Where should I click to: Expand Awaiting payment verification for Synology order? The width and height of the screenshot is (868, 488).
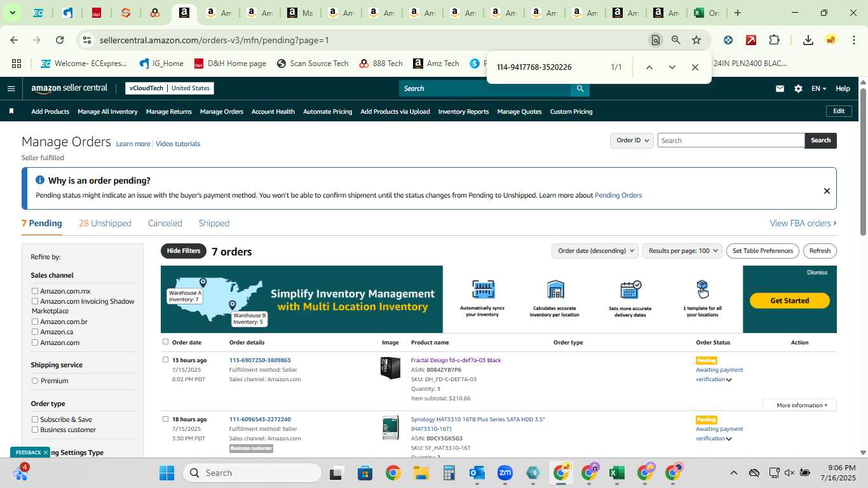point(729,439)
